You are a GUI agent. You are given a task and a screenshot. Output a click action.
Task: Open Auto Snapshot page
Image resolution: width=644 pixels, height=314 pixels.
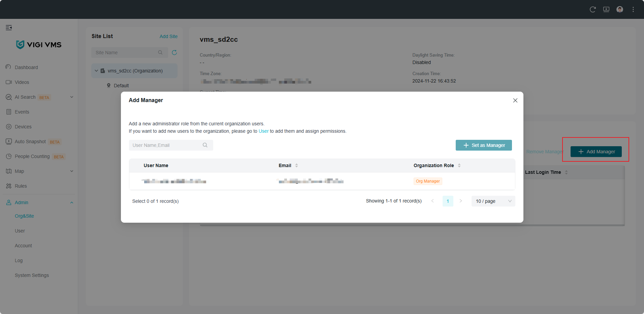coord(30,142)
